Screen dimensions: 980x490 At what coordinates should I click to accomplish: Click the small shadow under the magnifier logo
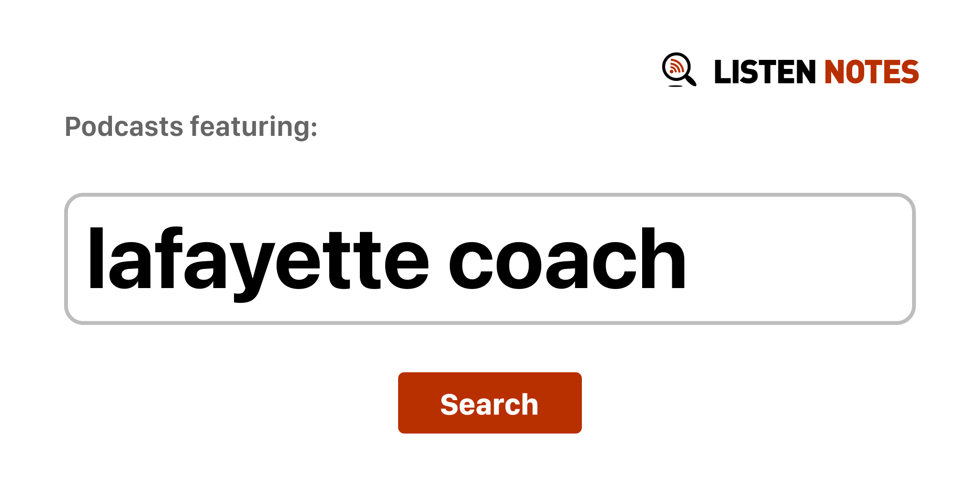tap(675, 86)
